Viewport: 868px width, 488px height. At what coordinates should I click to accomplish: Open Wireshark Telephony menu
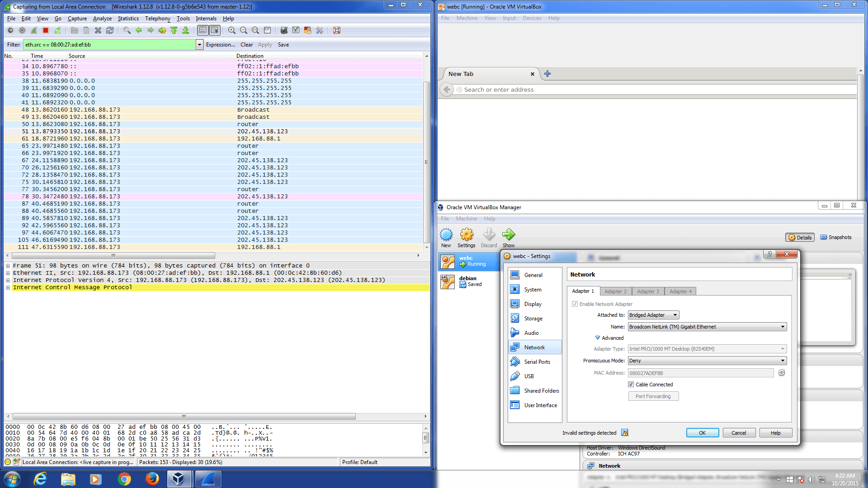158,19
